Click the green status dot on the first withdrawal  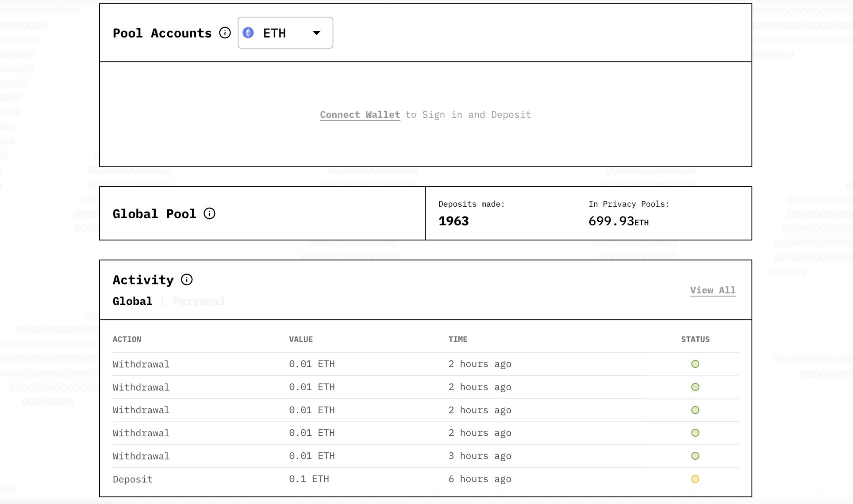[695, 364]
